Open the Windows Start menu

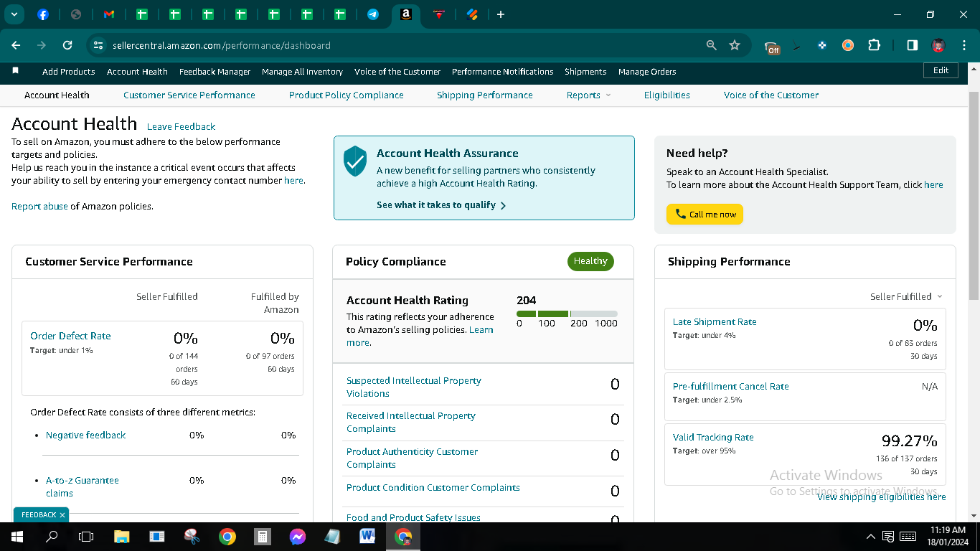[17, 537]
